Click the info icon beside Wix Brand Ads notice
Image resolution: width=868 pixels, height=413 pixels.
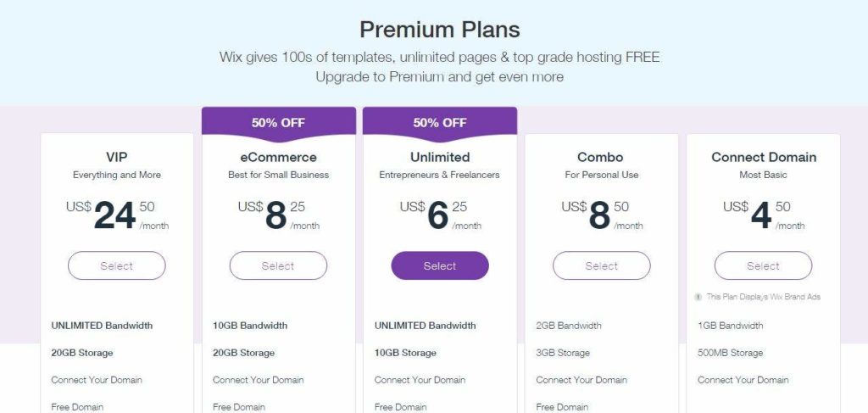click(x=698, y=297)
